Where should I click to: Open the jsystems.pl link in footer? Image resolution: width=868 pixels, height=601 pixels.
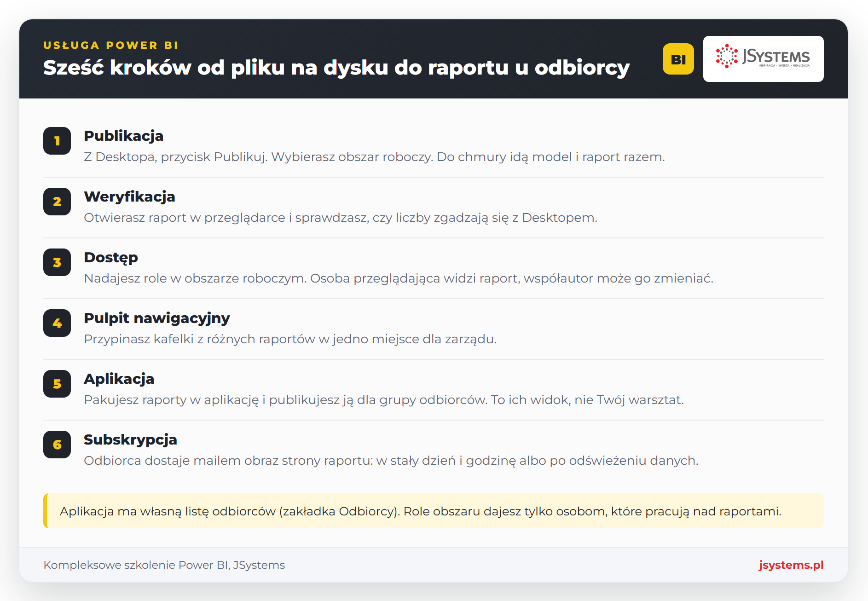coord(791,565)
